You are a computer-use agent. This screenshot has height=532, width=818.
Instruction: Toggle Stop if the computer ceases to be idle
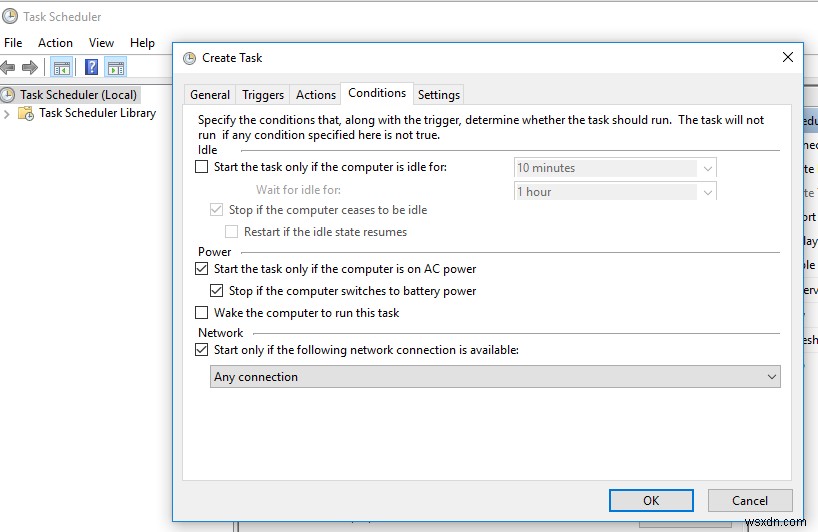pos(216,210)
